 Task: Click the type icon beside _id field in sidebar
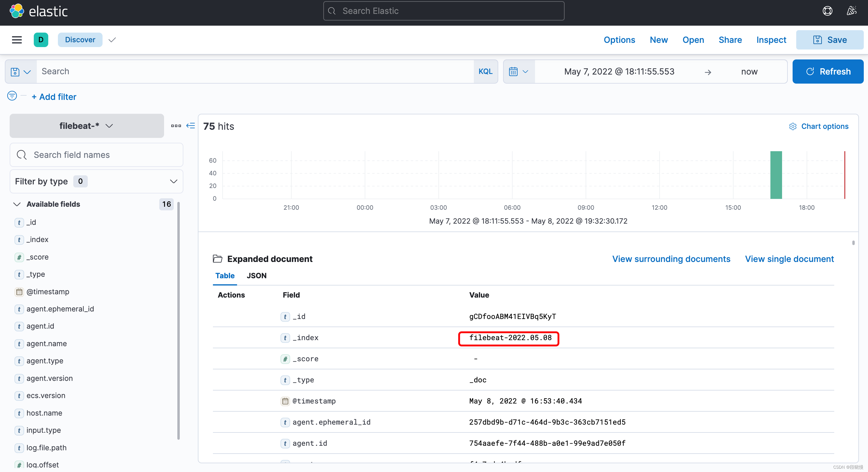(19, 222)
